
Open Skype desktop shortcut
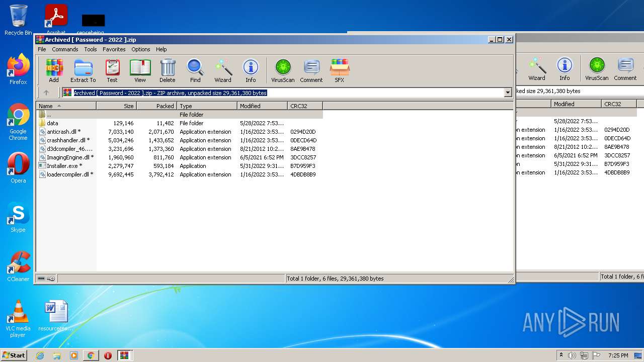(x=18, y=217)
